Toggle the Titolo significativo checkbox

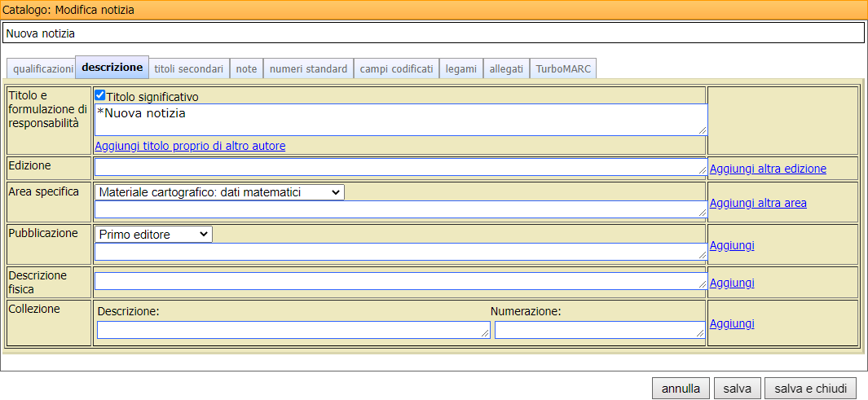point(100,95)
